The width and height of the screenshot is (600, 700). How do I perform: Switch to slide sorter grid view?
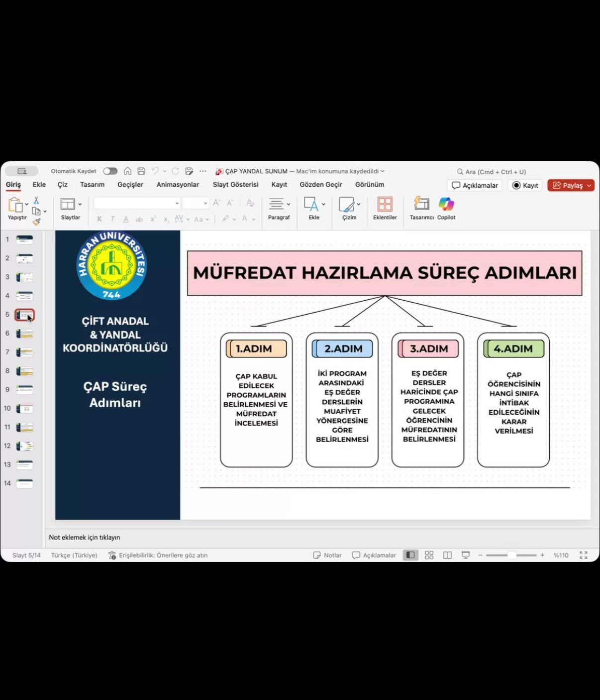(429, 555)
